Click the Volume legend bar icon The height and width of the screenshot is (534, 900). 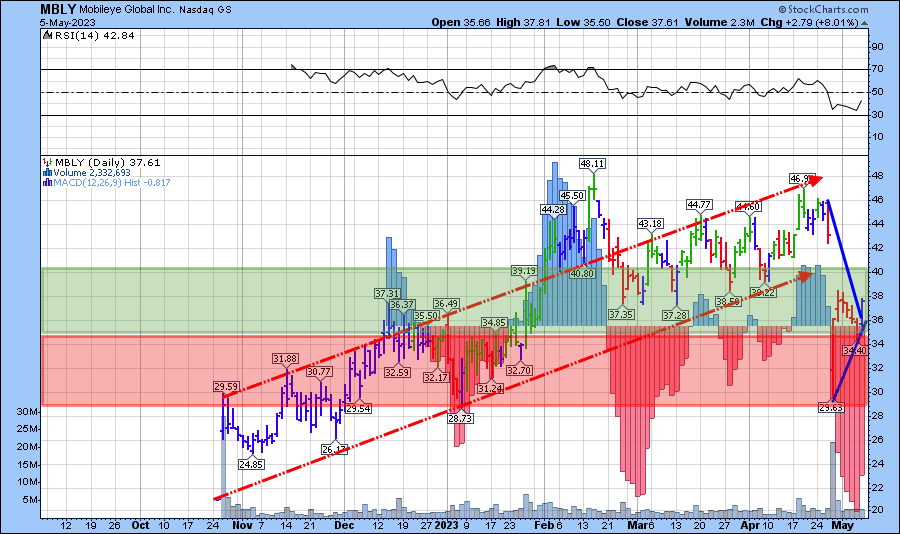point(46,172)
